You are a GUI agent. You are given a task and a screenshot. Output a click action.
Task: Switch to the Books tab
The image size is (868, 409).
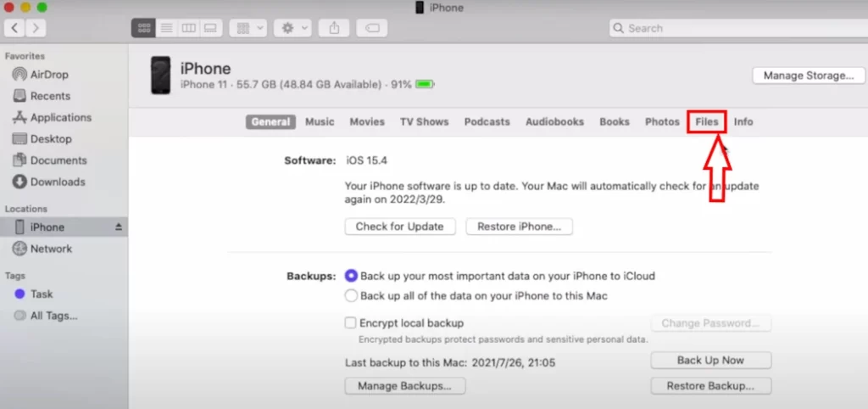pyautogui.click(x=615, y=122)
